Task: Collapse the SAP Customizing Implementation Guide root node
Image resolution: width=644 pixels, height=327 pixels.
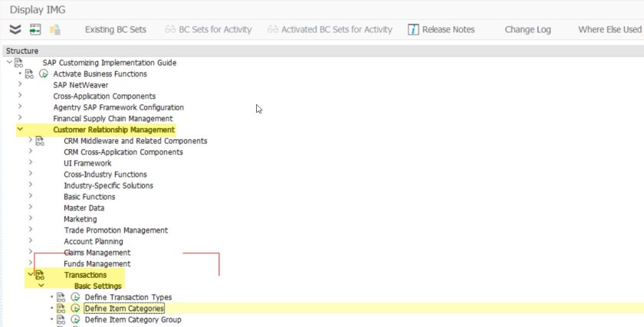Action: (9, 62)
